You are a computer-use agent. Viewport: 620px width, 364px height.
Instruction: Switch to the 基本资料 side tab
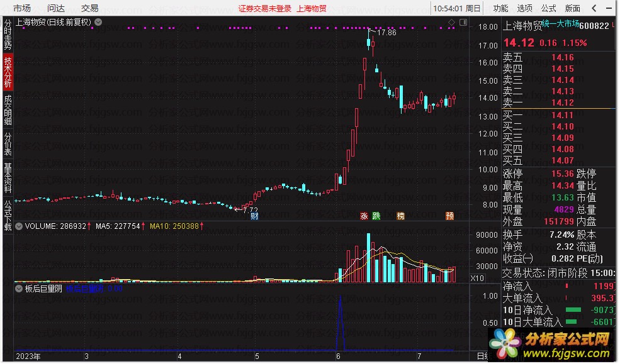8,178
